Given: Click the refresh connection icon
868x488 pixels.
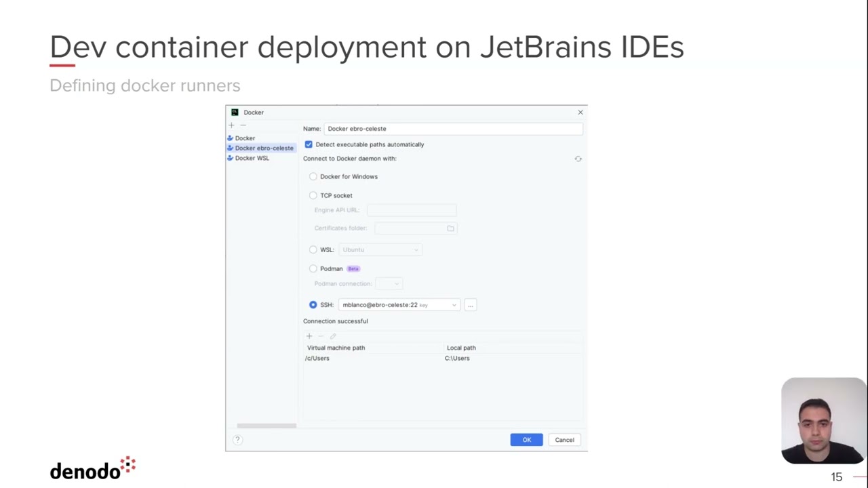Looking at the screenshot, I should 578,159.
